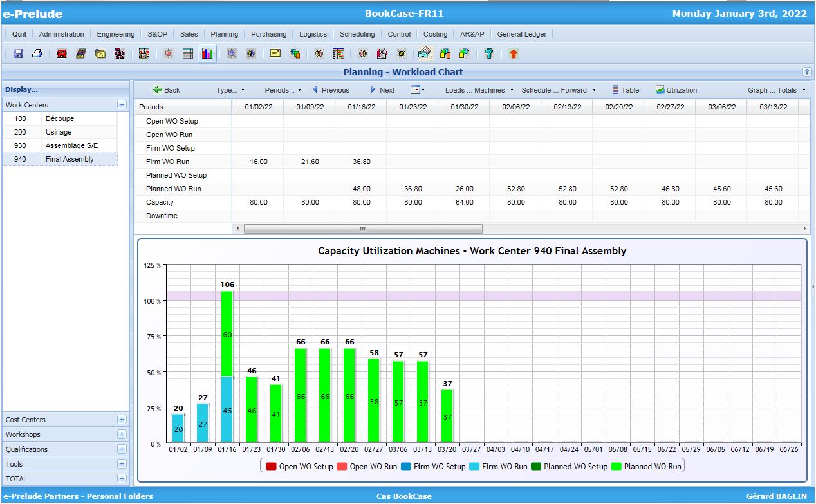Open Help via the question mark icon

[488, 53]
